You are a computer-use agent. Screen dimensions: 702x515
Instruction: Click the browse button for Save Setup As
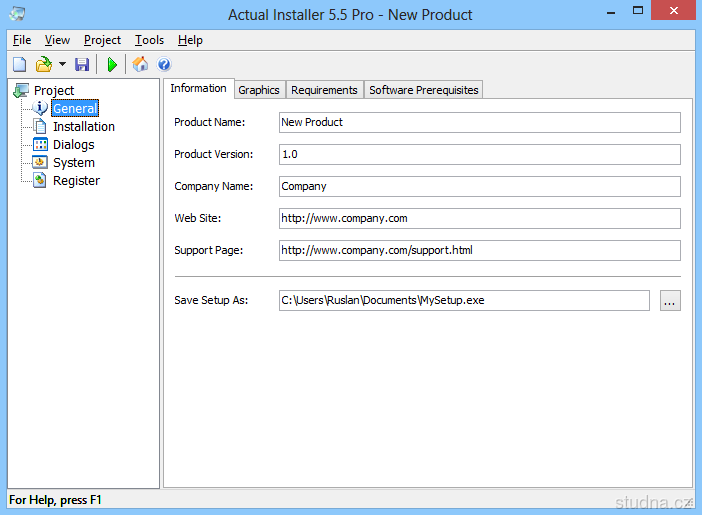670,300
